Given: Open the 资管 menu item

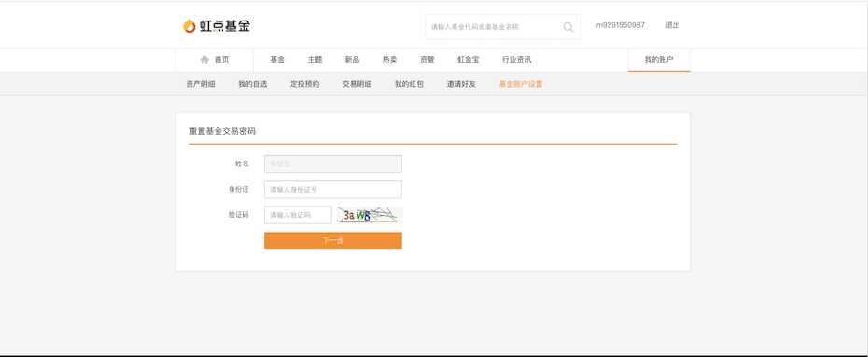Looking at the screenshot, I should tap(427, 60).
